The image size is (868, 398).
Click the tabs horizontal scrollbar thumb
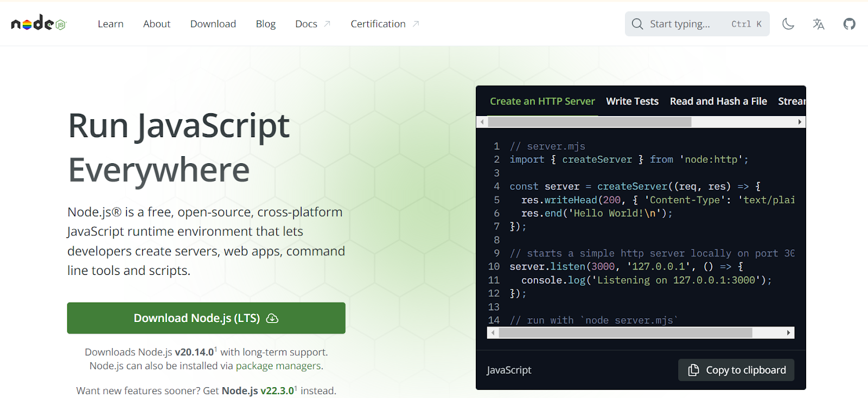point(590,122)
